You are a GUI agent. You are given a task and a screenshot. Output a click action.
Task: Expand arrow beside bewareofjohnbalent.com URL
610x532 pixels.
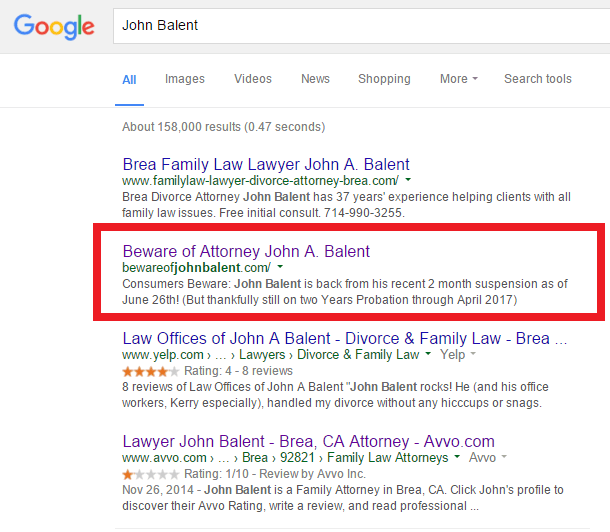coord(280,267)
